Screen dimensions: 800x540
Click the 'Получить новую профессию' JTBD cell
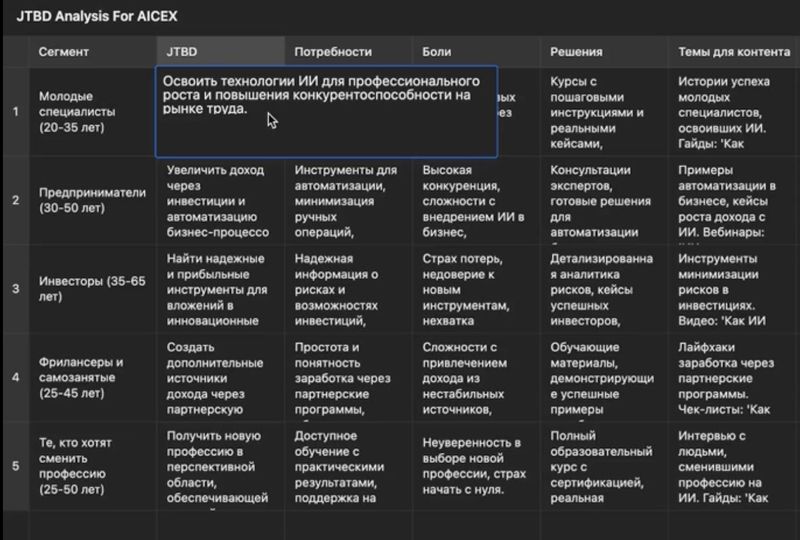pyautogui.click(x=220, y=465)
